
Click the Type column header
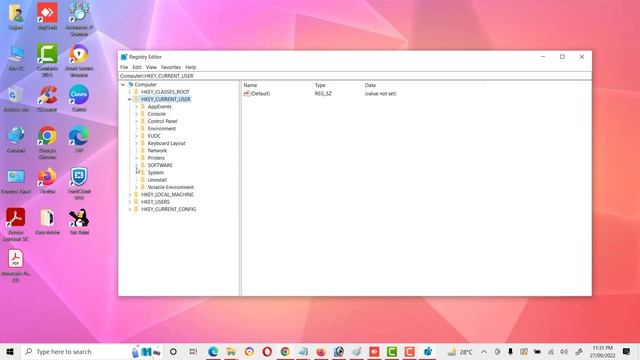pos(320,85)
